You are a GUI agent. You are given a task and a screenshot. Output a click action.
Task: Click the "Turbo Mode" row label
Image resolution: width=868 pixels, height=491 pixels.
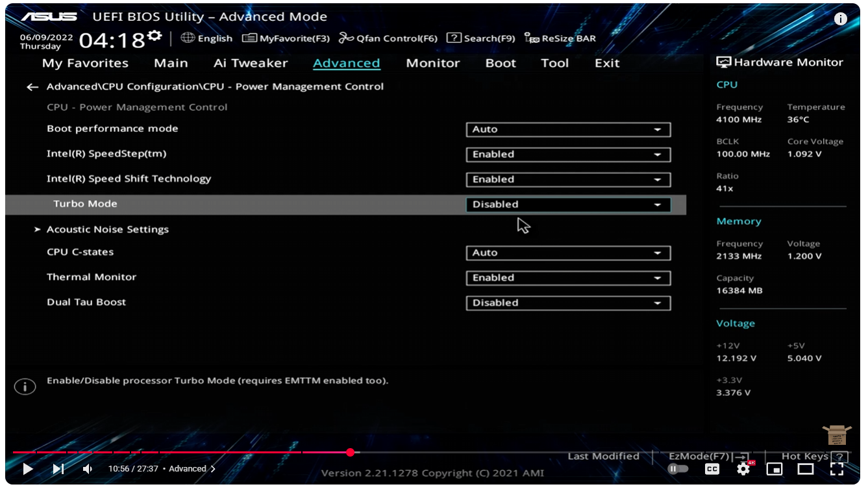85,204
